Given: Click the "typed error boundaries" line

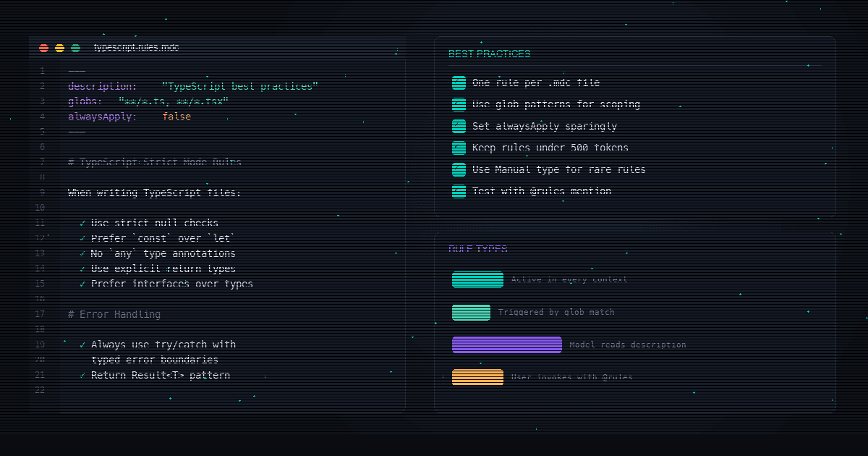Looking at the screenshot, I should (x=155, y=360).
